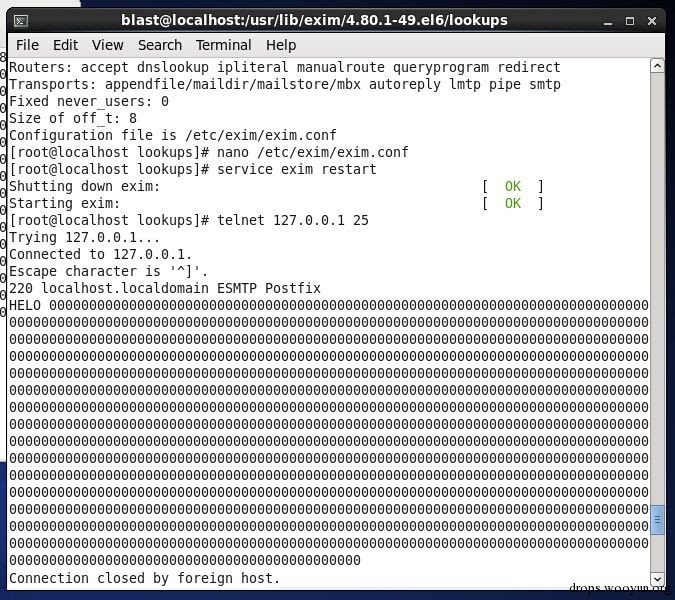Close the terminal window
This screenshot has height=600, width=675.
(652, 21)
